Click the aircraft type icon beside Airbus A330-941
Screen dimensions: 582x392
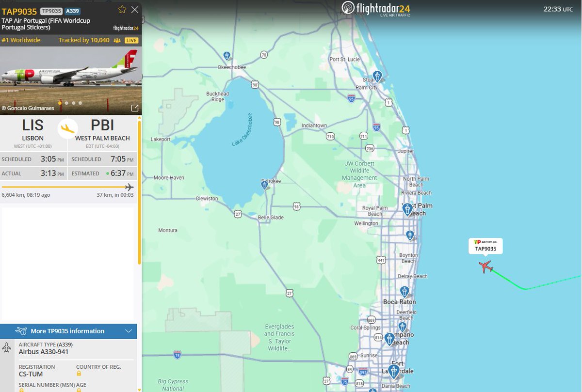7,348
